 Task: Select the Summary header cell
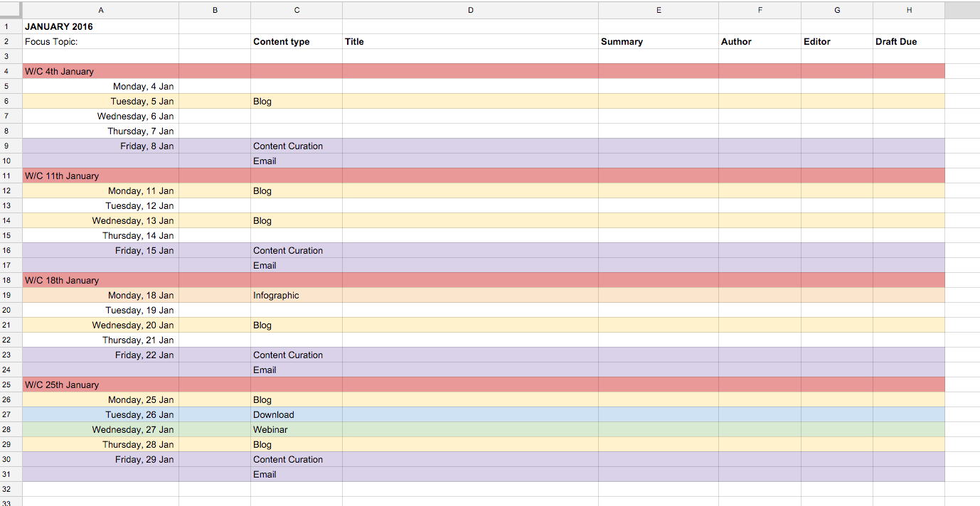pyautogui.click(x=659, y=42)
